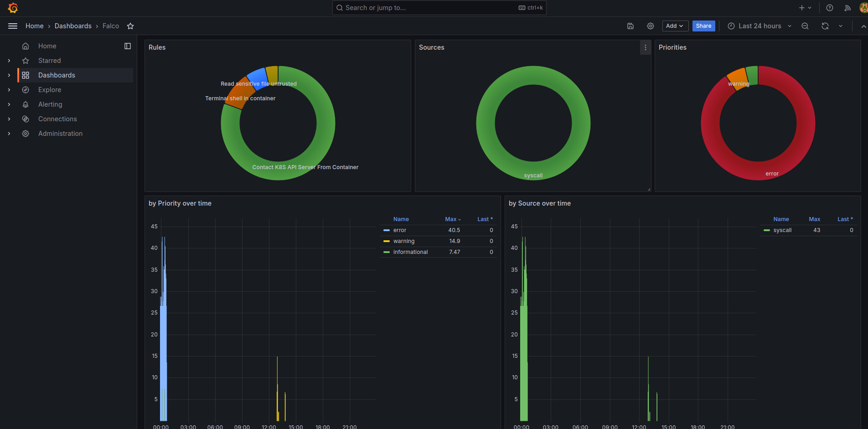The height and width of the screenshot is (429, 868).
Task: Open the Help question mark menu
Action: [830, 8]
